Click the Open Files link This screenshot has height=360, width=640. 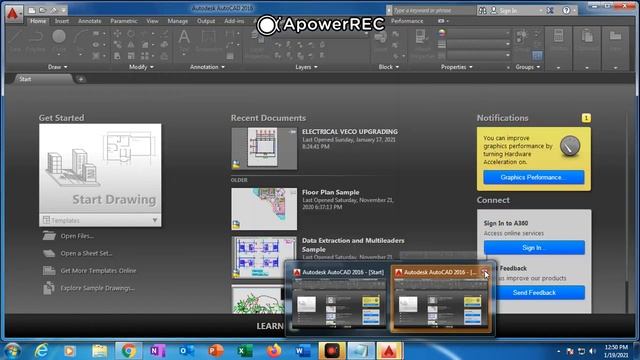tap(77, 236)
